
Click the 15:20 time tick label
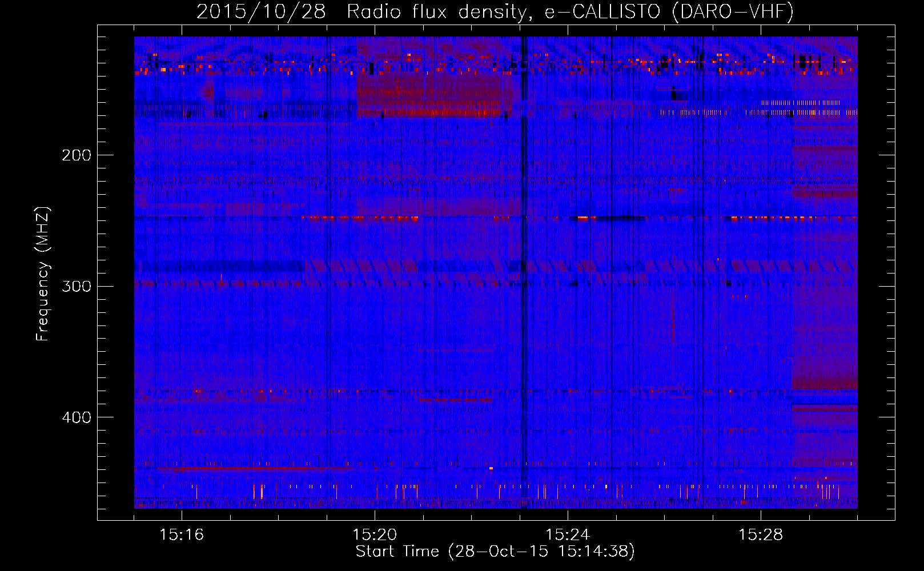pos(375,535)
